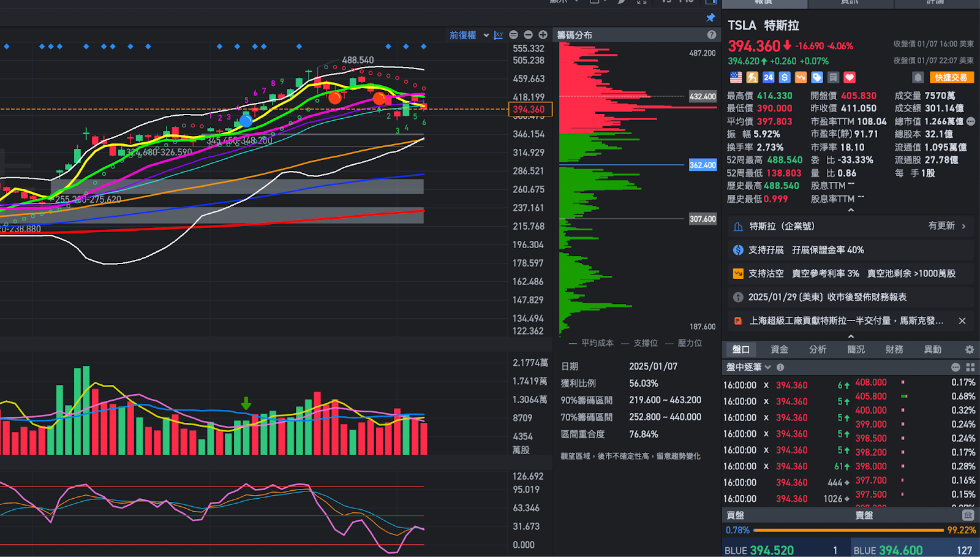Open the 孖展保證金率 40% details row
Viewport: 980px width, 557px height.
coord(851,250)
